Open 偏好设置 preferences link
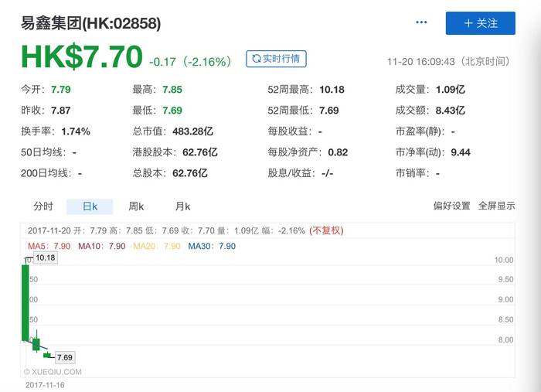 click(451, 206)
